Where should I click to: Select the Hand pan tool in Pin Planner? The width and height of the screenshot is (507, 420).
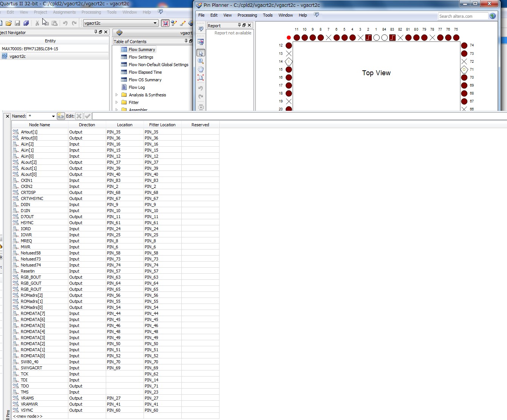pyautogui.click(x=201, y=69)
